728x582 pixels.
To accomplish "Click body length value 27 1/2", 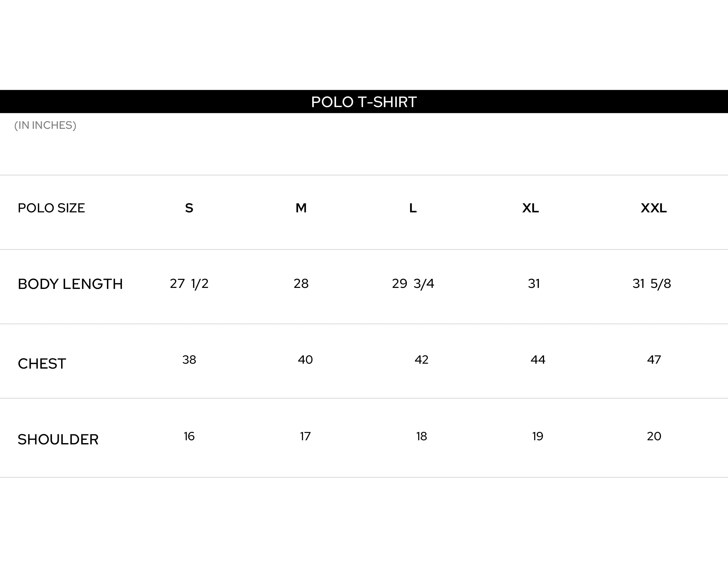I will pyautogui.click(x=189, y=284).
